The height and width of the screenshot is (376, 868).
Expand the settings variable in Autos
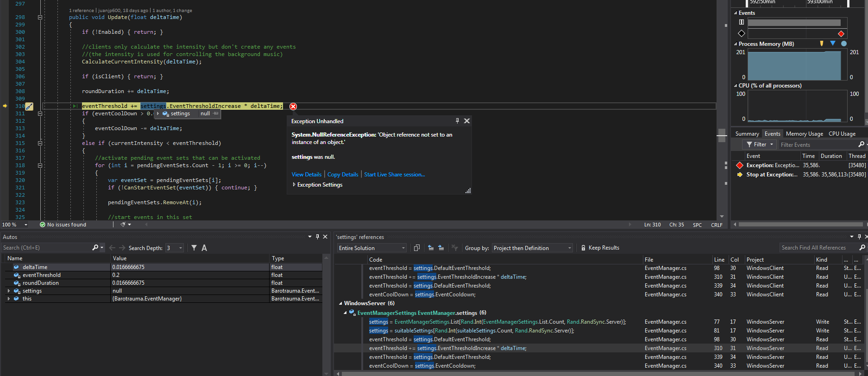tap(9, 291)
